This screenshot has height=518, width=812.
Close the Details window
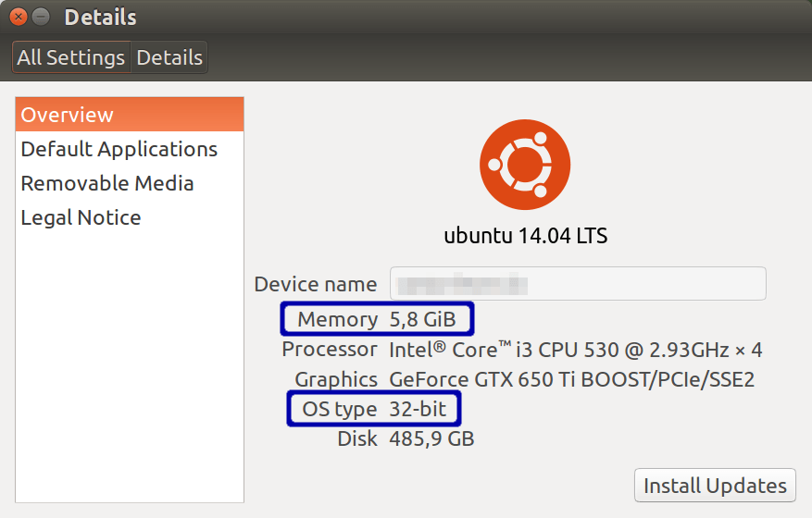tap(19, 17)
